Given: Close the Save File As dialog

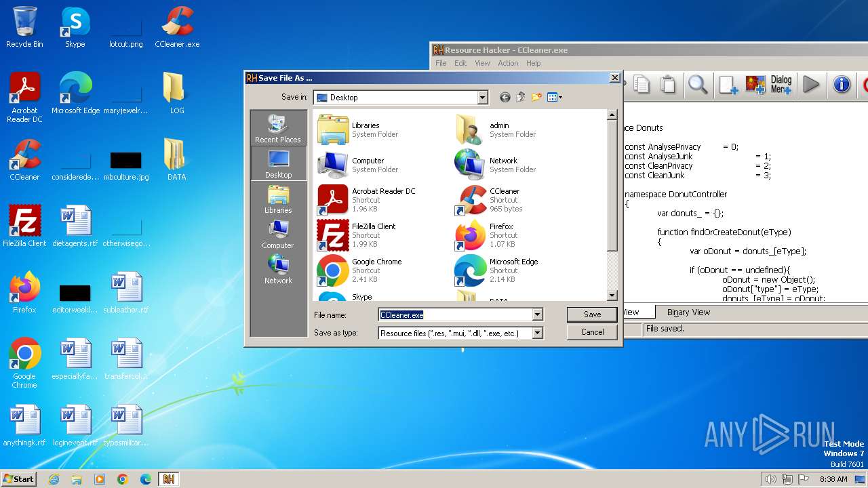Looking at the screenshot, I should (x=614, y=78).
